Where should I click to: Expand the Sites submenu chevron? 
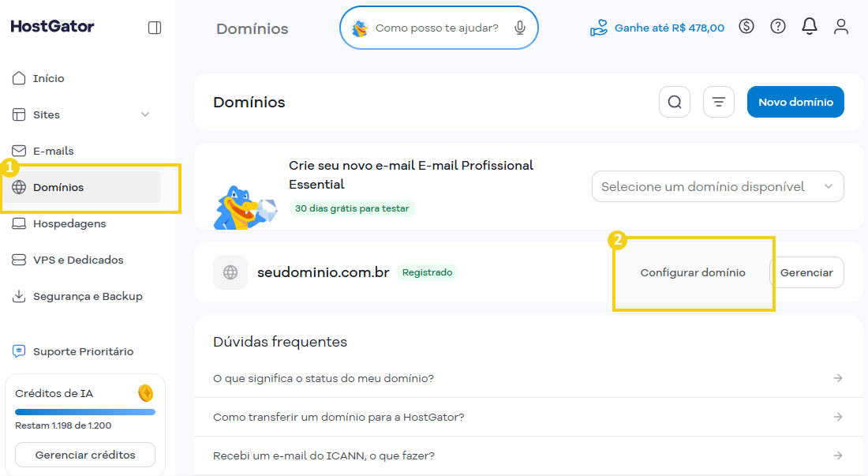[145, 114]
